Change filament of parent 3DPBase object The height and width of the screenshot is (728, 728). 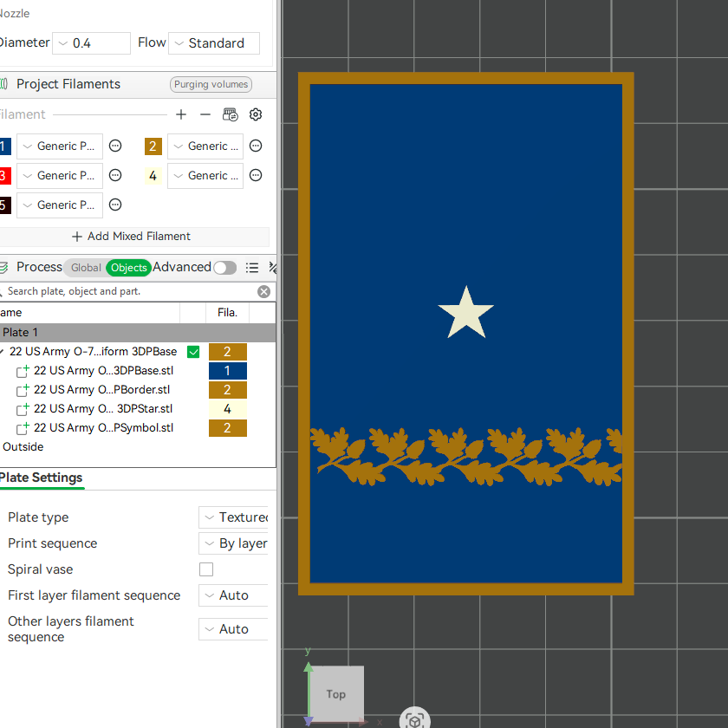pyautogui.click(x=227, y=352)
